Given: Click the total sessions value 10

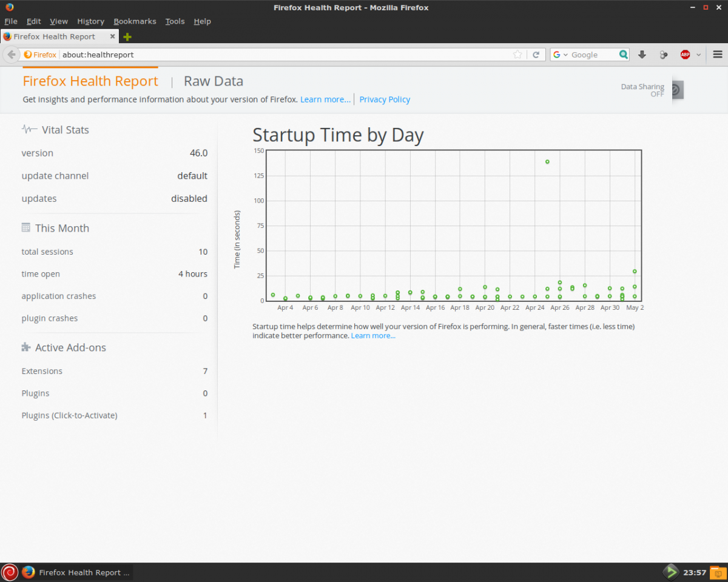Looking at the screenshot, I should tap(203, 252).
